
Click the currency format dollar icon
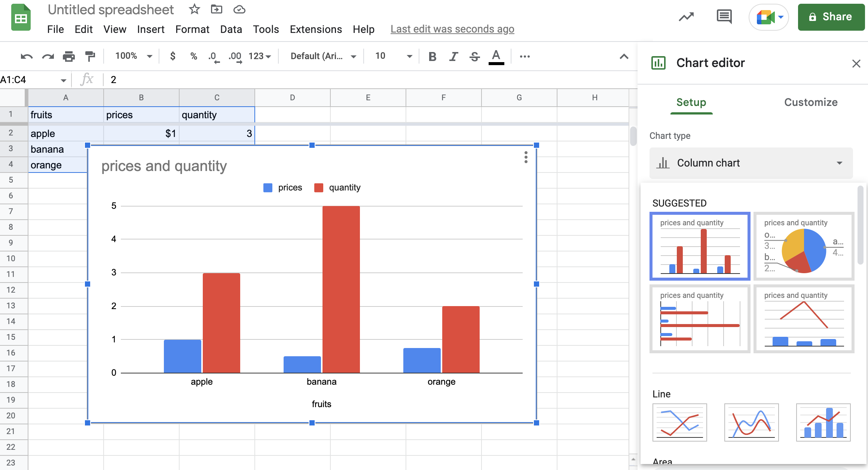[x=173, y=56]
